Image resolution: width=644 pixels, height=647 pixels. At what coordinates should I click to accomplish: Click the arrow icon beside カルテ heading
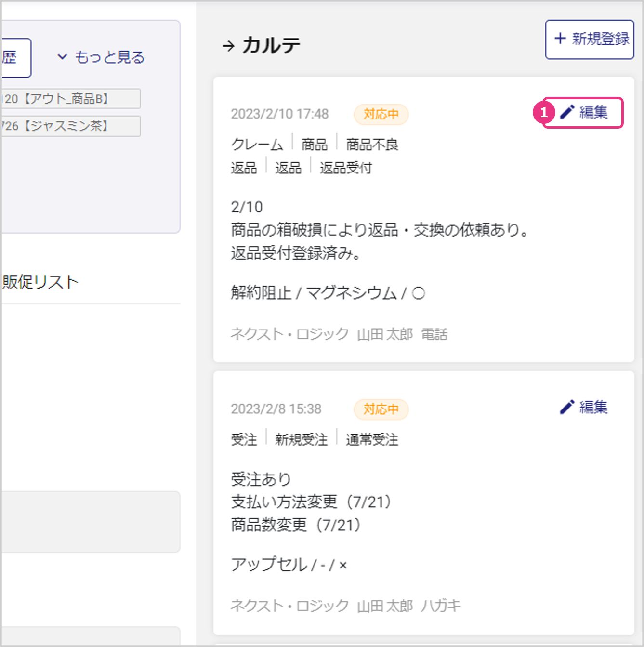click(228, 46)
